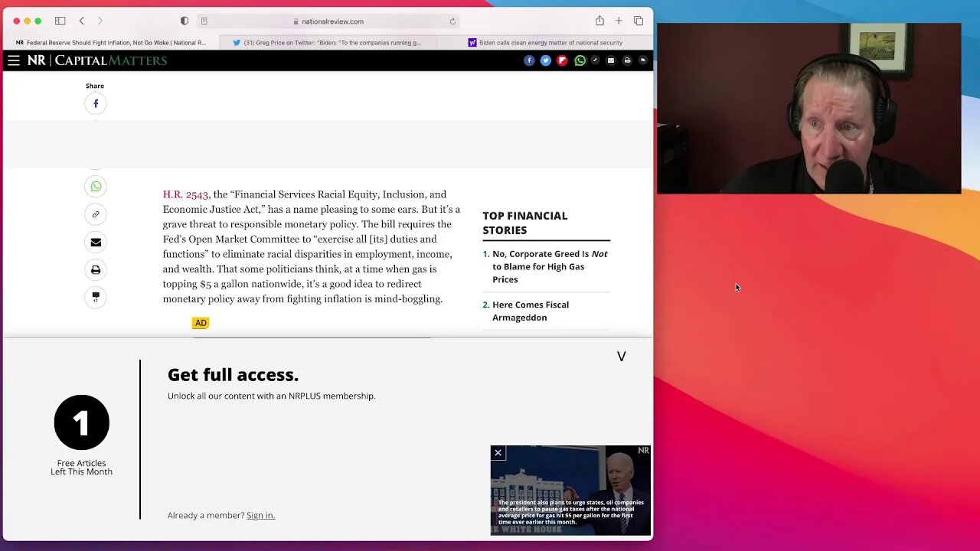Viewport: 980px width, 551px height.
Task: Open the 'No, Corporate Greed Is Not to Blame' story
Action: (x=550, y=266)
